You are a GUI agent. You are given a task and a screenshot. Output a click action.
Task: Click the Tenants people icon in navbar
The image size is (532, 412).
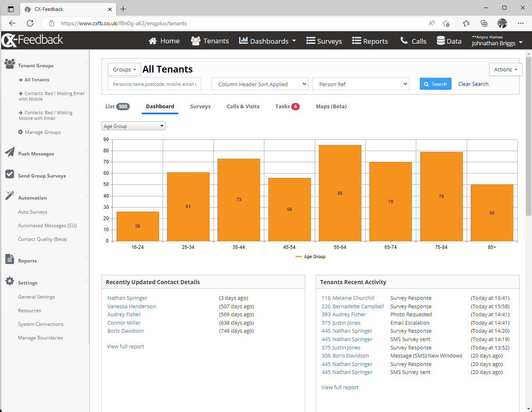195,41
